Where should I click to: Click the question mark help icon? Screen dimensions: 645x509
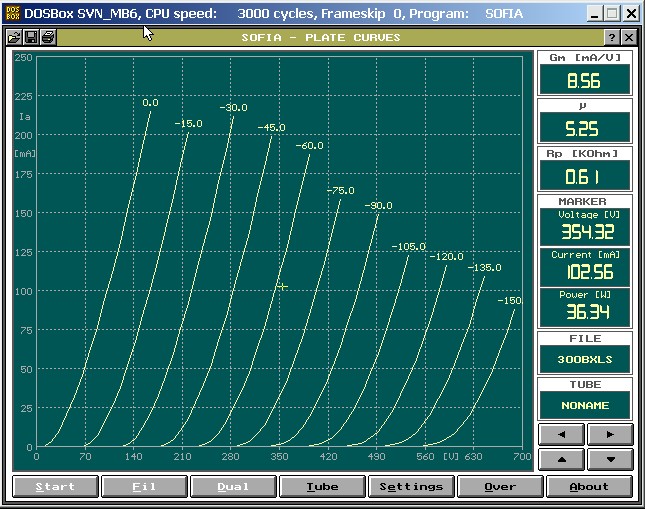[612, 37]
